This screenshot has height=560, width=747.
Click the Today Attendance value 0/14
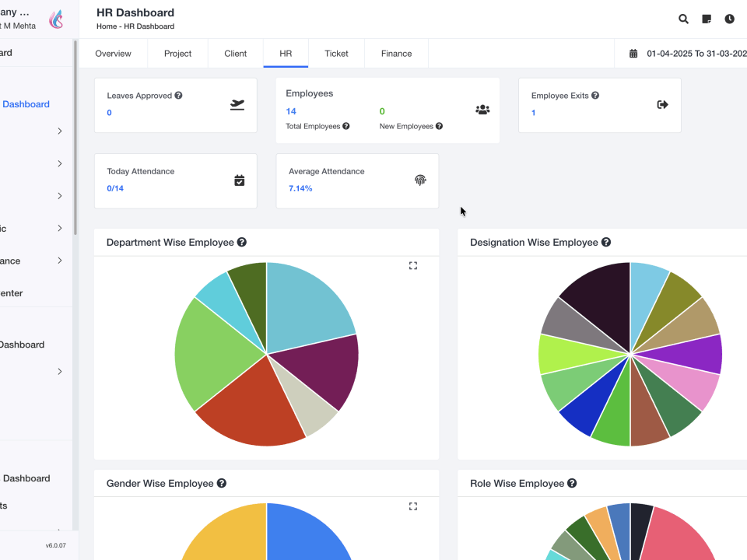coord(115,188)
